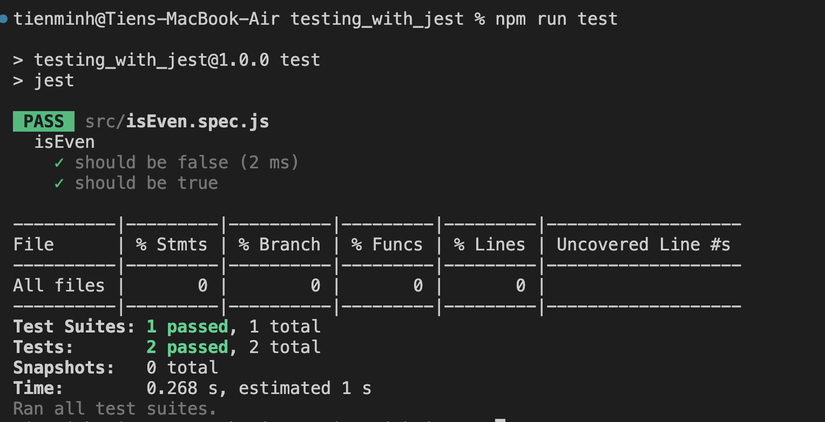Click the "% Branch" column header
The width and height of the screenshot is (825, 422).
point(279,244)
